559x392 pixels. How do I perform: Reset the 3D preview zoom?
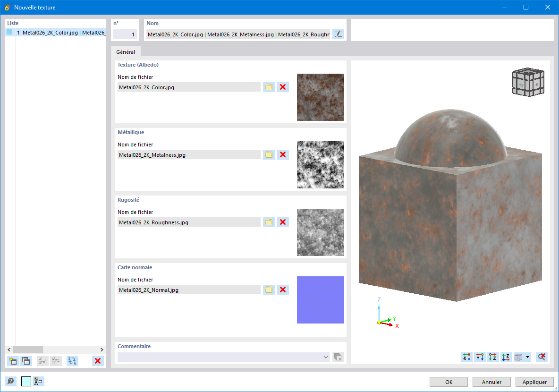[542, 357]
